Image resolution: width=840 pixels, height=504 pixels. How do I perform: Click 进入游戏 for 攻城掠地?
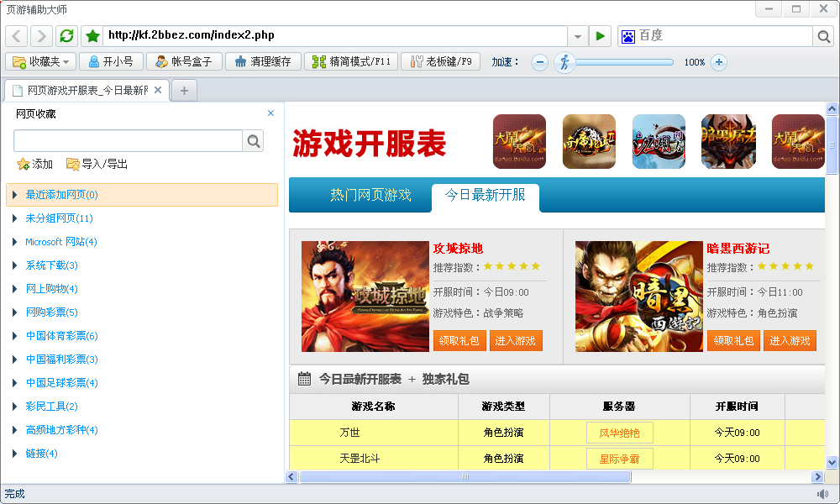point(516,341)
